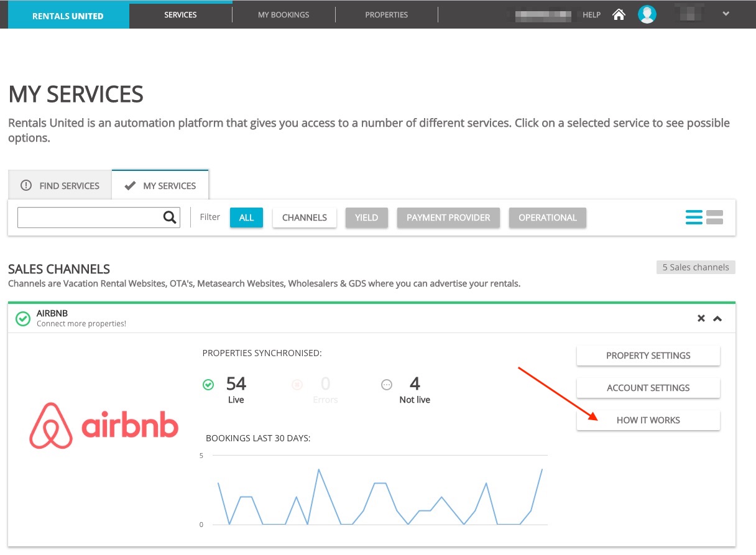Viewport: 756px width, 555px height.
Task: Click the Airbnb green check status icon
Action: 23,319
